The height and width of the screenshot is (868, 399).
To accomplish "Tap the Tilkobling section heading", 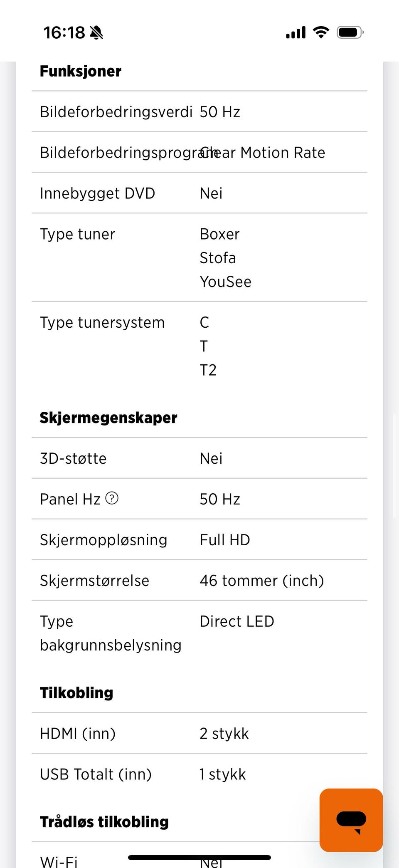I will [76, 692].
